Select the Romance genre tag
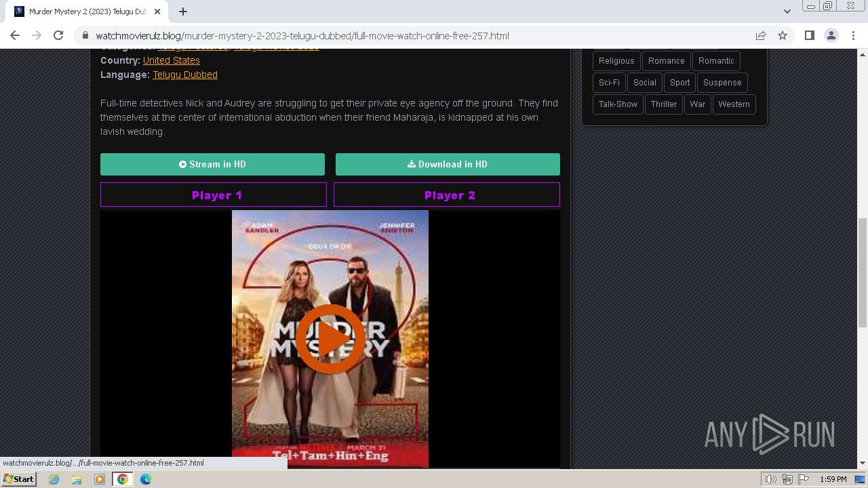 [x=666, y=61]
